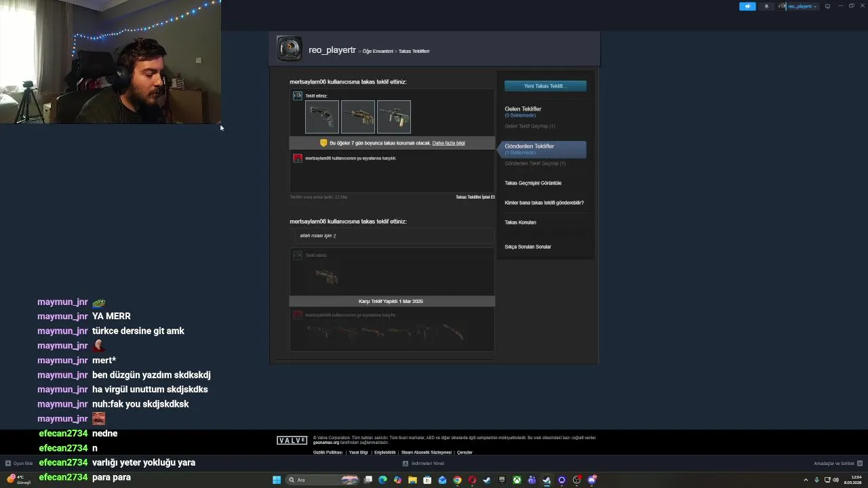Launch Microsoft Edge from taskbar
Viewport: 868px width, 488px height.
(x=382, y=480)
